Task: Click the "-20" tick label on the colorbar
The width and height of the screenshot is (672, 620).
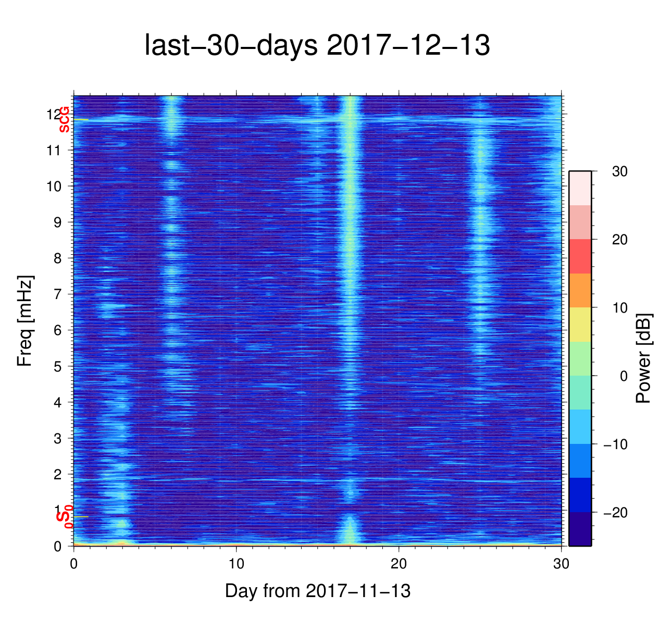Action: point(615,513)
